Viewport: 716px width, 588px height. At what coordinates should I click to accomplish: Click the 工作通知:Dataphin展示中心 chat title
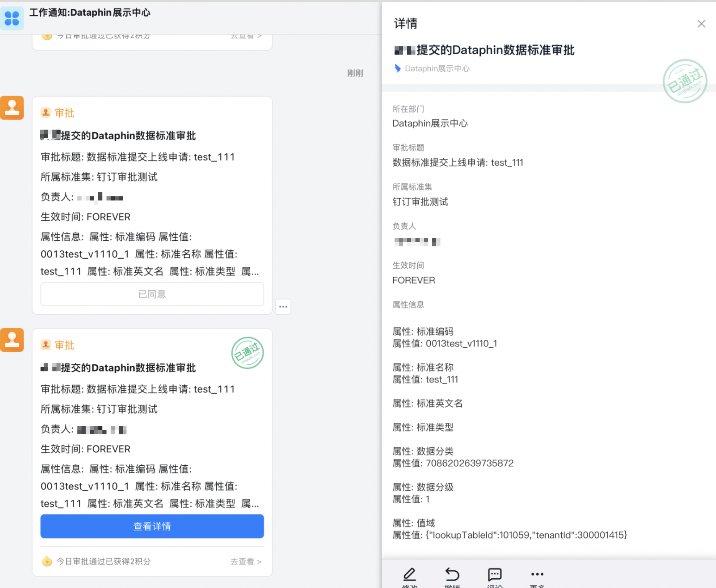coord(90,13)
